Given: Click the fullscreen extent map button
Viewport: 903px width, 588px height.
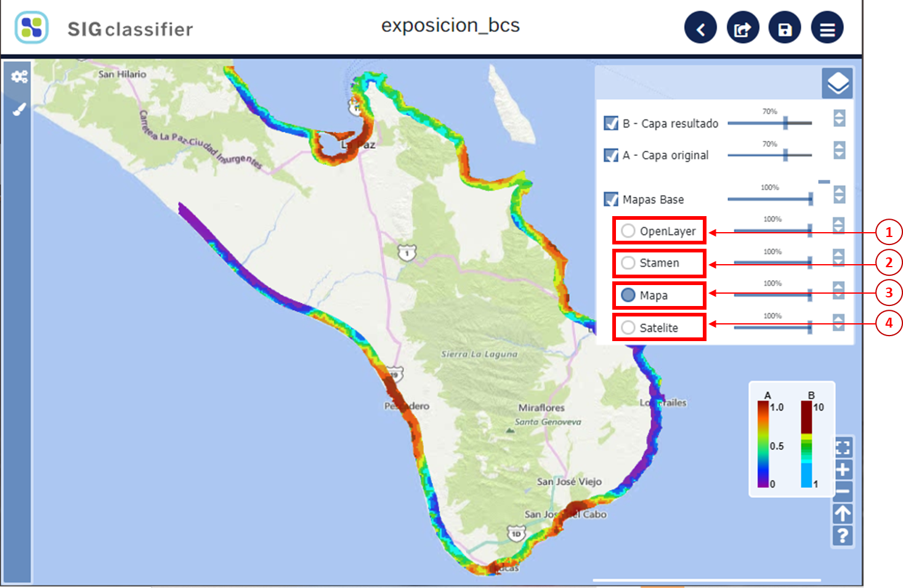Looking at the screenshot, I should click(x=843, y=447).
